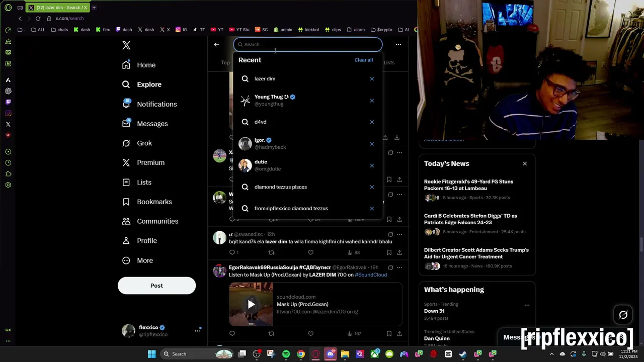The height and width of the screenshot is (362, 644).
Task: Share the @swansdlsc post
Action: [x=399, y=252]
